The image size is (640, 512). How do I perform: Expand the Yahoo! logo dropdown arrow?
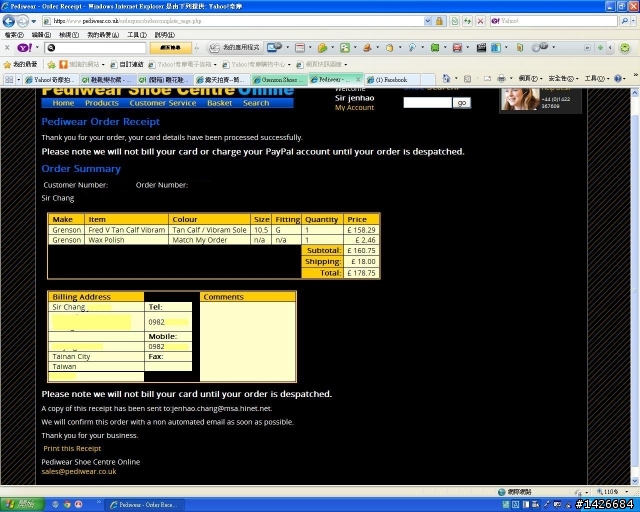[x=37, y=48]
